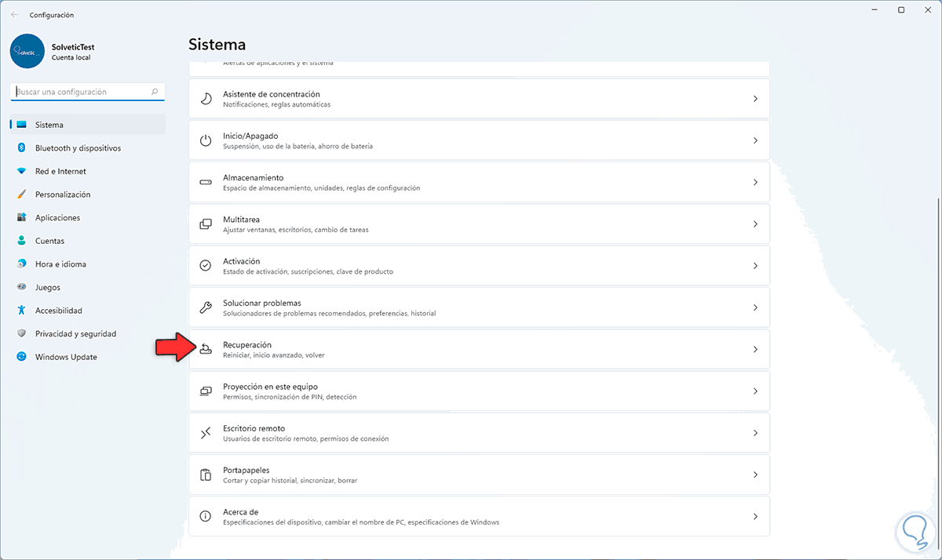Click the search magnifier icon

(155, 92)
